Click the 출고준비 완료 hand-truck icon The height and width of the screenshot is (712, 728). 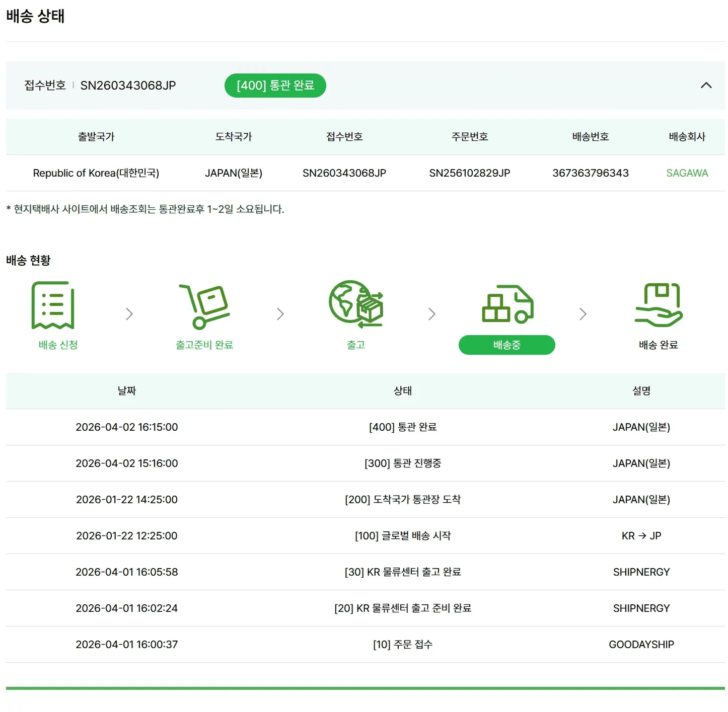[204, 306]
